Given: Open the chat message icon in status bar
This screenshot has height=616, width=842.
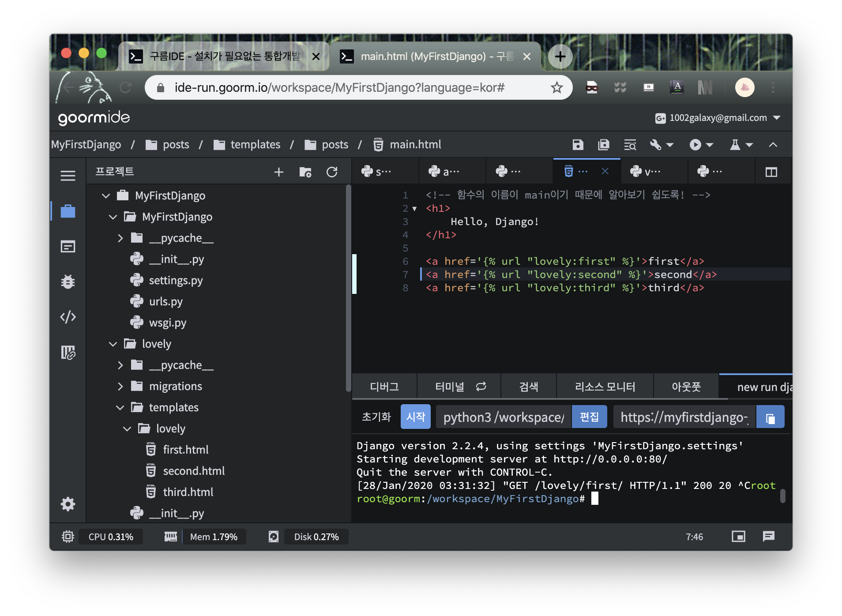Looking at the screenshot, I should pyautogui.click(x=768, y=537).
